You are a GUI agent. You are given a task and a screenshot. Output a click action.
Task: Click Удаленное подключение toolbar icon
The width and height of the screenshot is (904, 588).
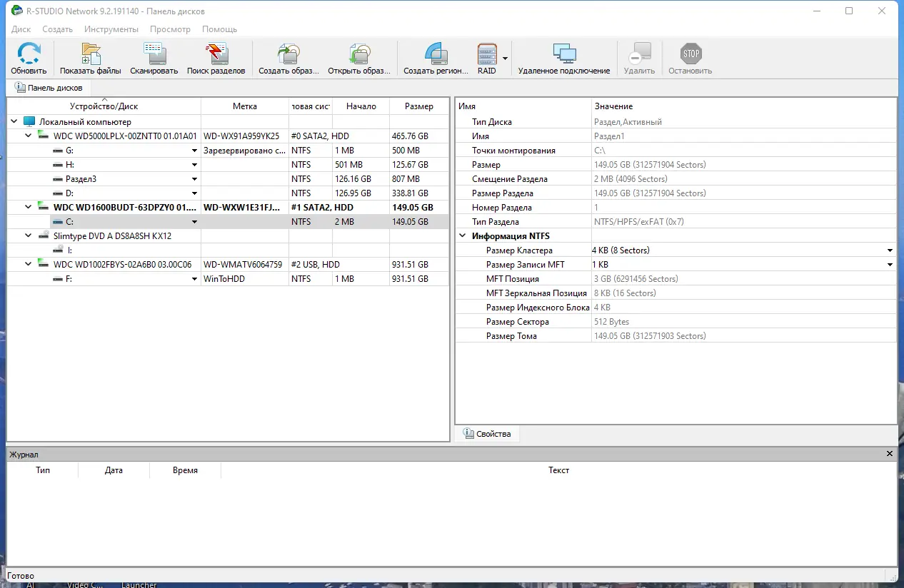pos(566,52)
